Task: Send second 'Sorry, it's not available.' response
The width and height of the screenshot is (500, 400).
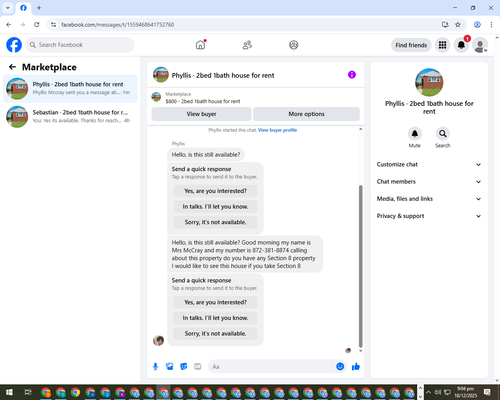Action: [215, 334]
